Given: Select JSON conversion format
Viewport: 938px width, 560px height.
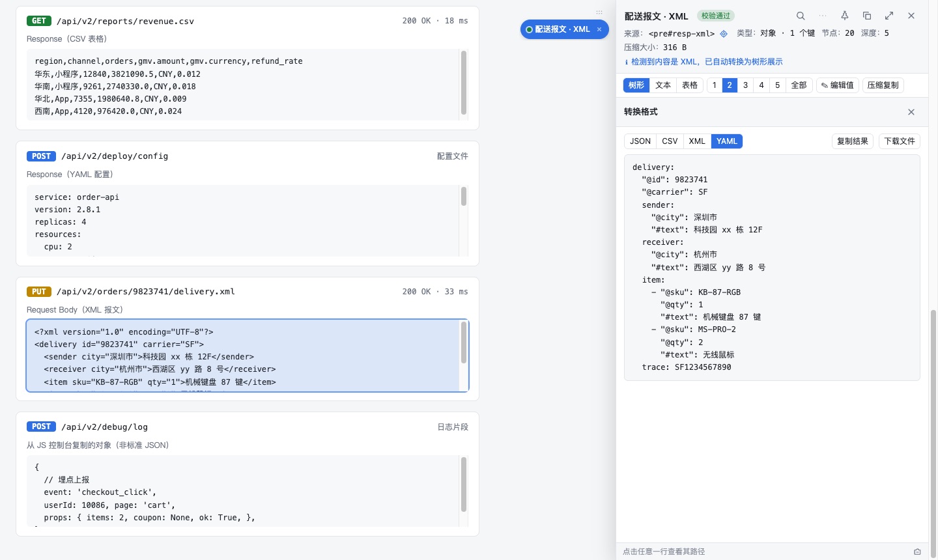Looking at the screenshot, I should click(640, 141).
